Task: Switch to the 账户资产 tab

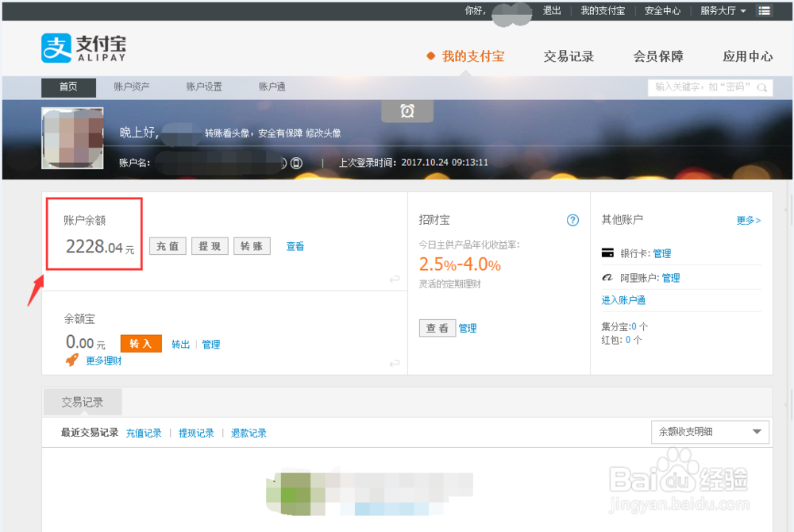Action: click(132, 87)
